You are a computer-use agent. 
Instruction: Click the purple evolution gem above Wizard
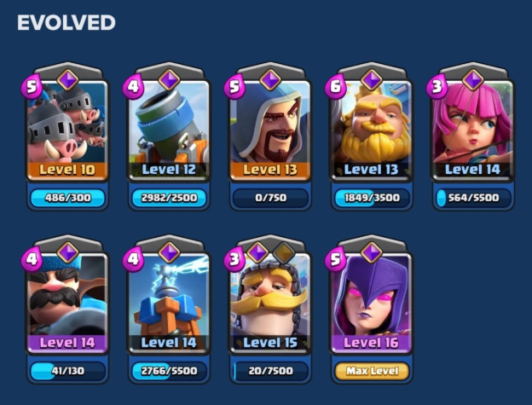pyautogui.click(x=270, y=80)
